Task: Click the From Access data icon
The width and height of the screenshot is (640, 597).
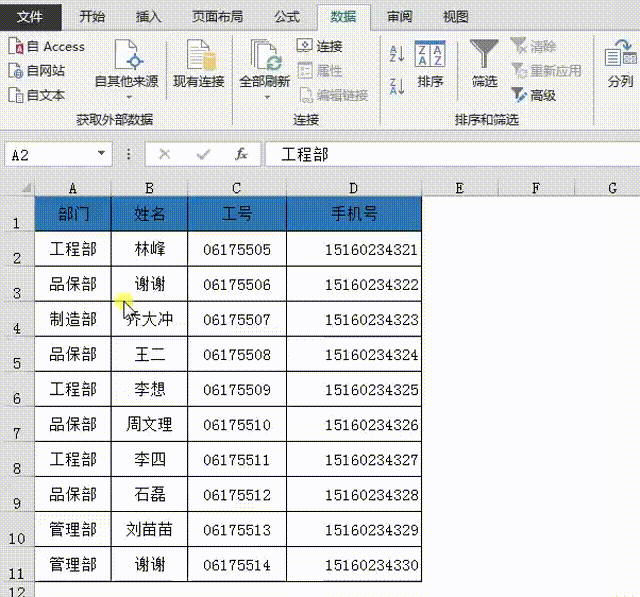Action: point(16,46)
